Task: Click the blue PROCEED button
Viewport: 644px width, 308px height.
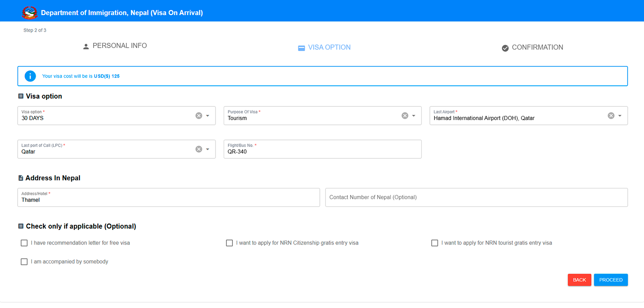Action: point(611,280)
